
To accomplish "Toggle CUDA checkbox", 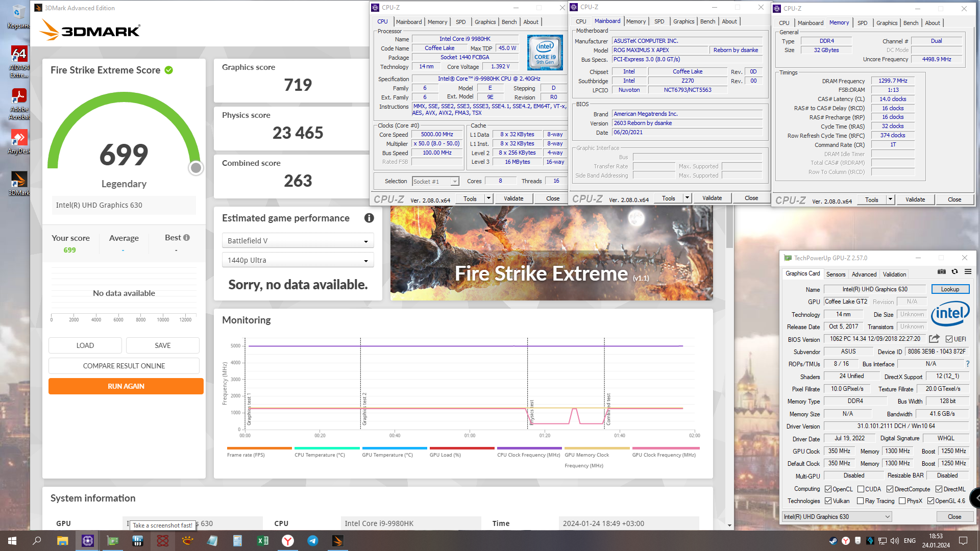I will click(x=861, y=489).
